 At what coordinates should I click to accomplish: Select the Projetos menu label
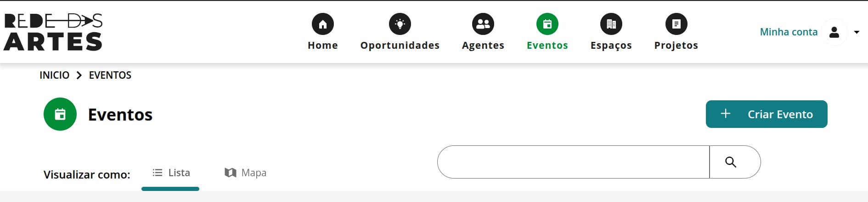pos(676,45)
